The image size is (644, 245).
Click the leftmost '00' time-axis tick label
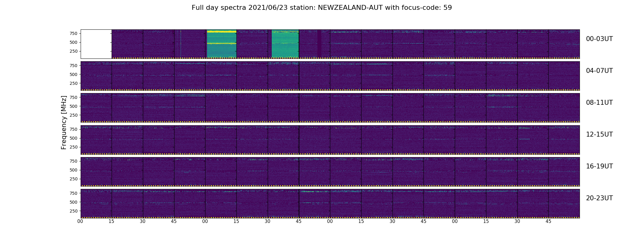click(80, 221)
